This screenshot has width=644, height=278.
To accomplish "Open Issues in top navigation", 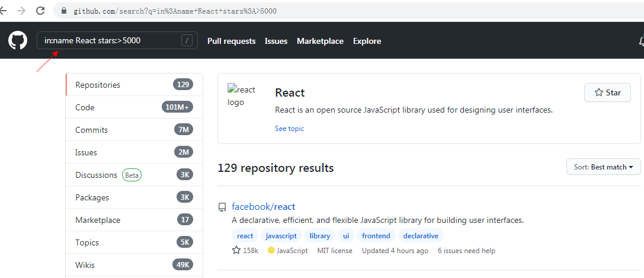I will click(276, 41).
